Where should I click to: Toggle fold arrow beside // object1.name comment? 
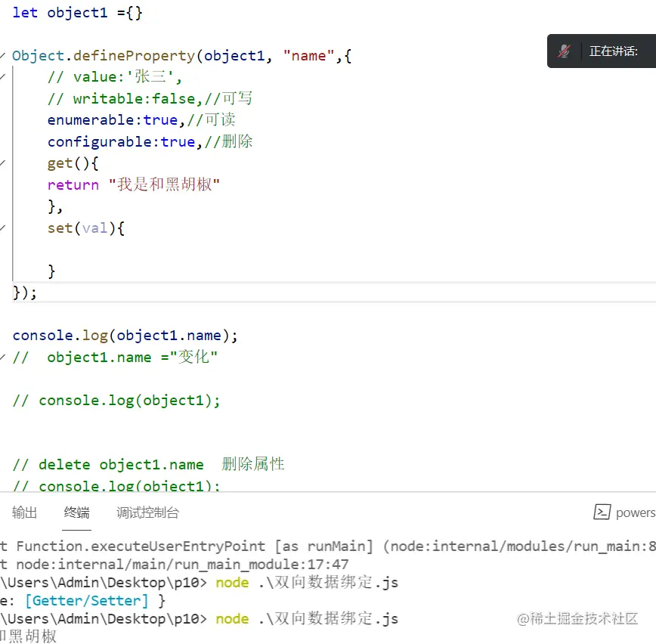click(2, 357)
